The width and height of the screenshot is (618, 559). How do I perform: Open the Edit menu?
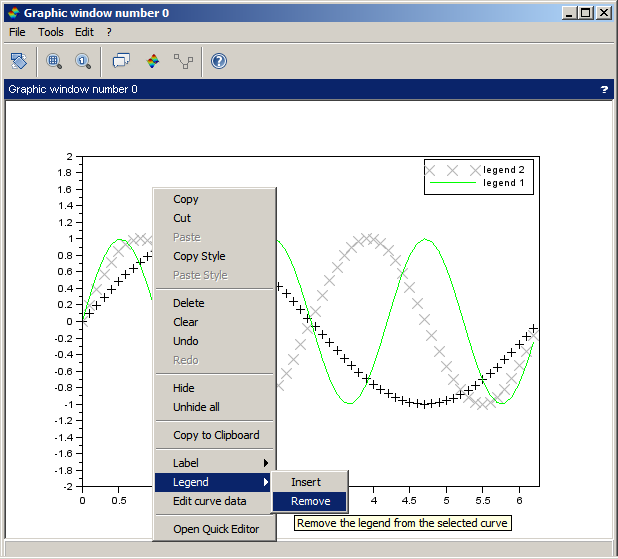(x=84, y=32)
